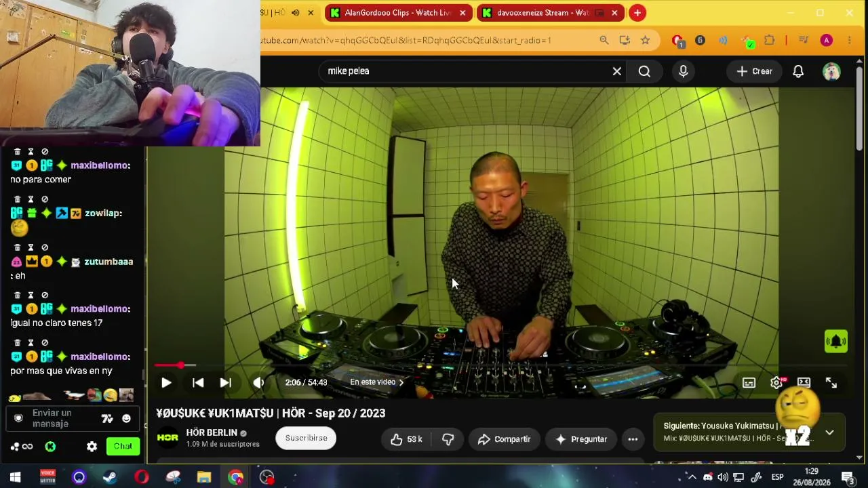Bookmark this page with the star
Screen dimensions: 868x488
pos(646,41)
